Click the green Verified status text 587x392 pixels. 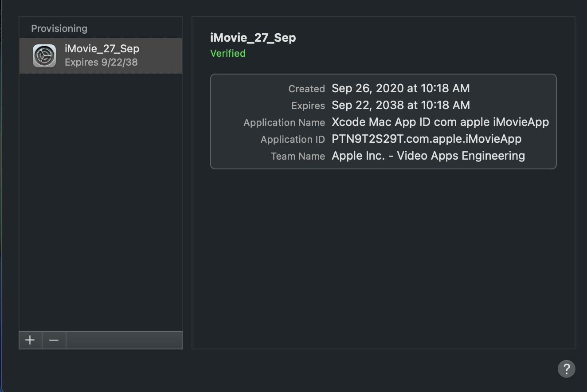pos(228,53)
